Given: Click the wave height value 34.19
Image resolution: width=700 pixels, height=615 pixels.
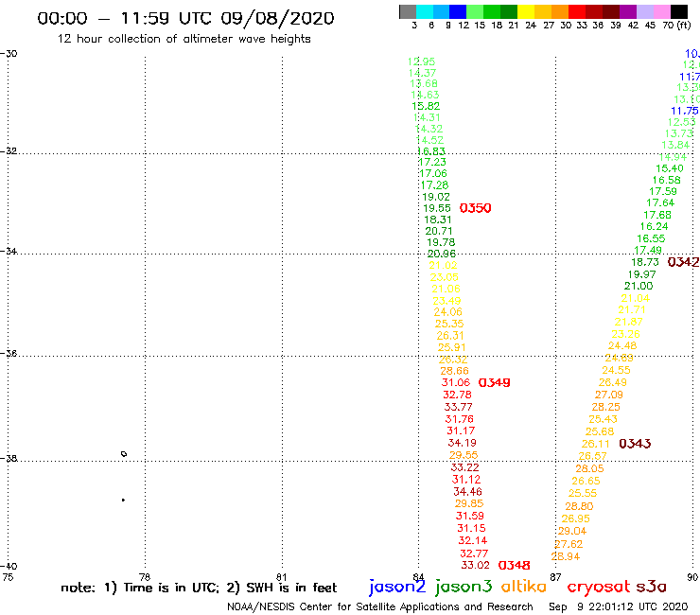Looking at the screenshot, I should pyautogui.click(x=462, y=443).
